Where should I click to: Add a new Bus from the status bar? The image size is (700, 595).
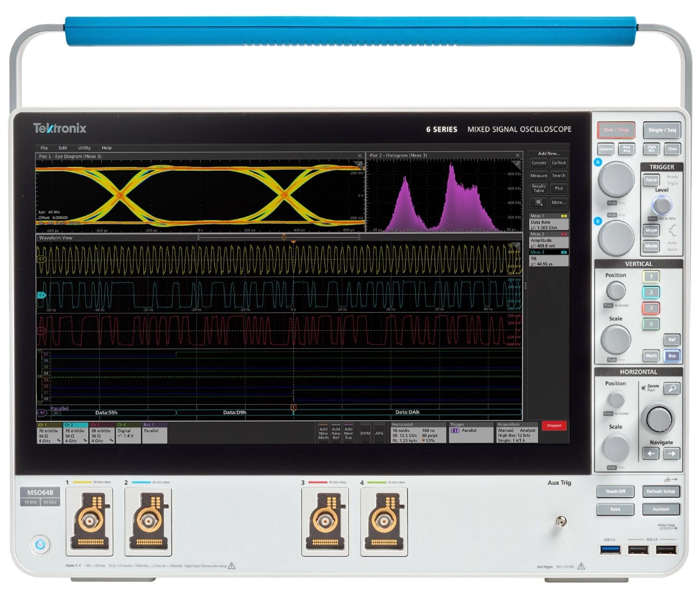tap(349, 432)
